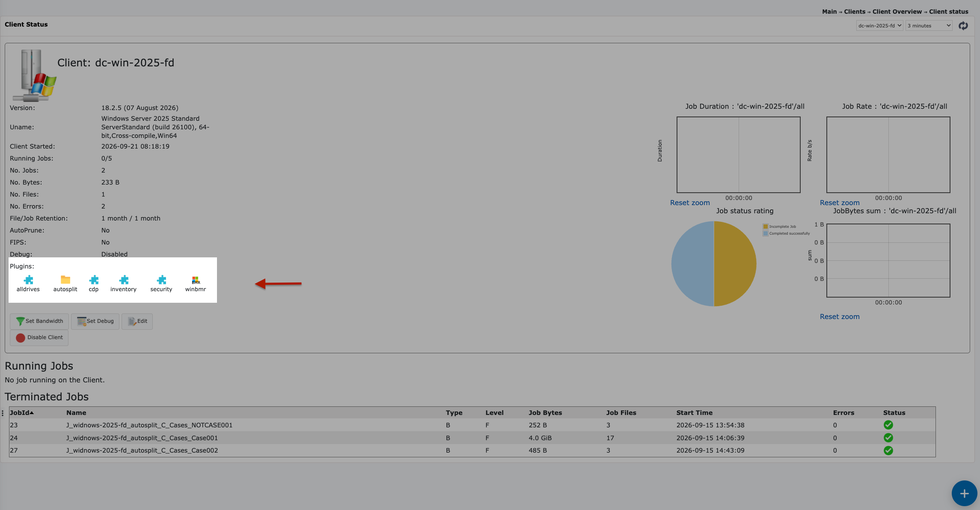Select job J_widnows-2025-fd_autosplit_C_Cases_NOTCASE001
Image resolution: width=980 pixels, height=510 pixels.
149,425
